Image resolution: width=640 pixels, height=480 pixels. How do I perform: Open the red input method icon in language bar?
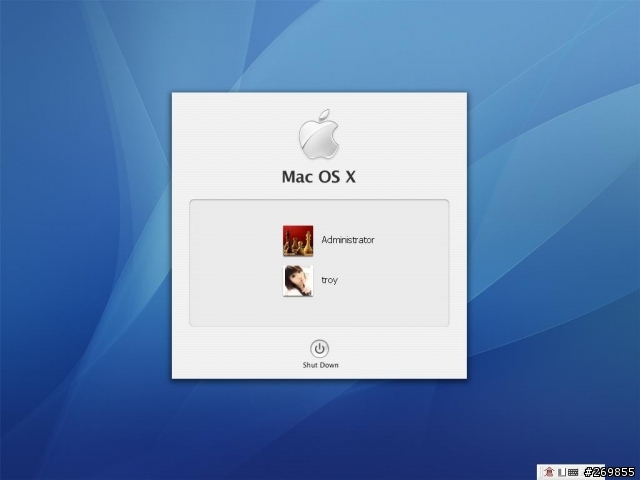pyautogui.click(x=549, y=472)
